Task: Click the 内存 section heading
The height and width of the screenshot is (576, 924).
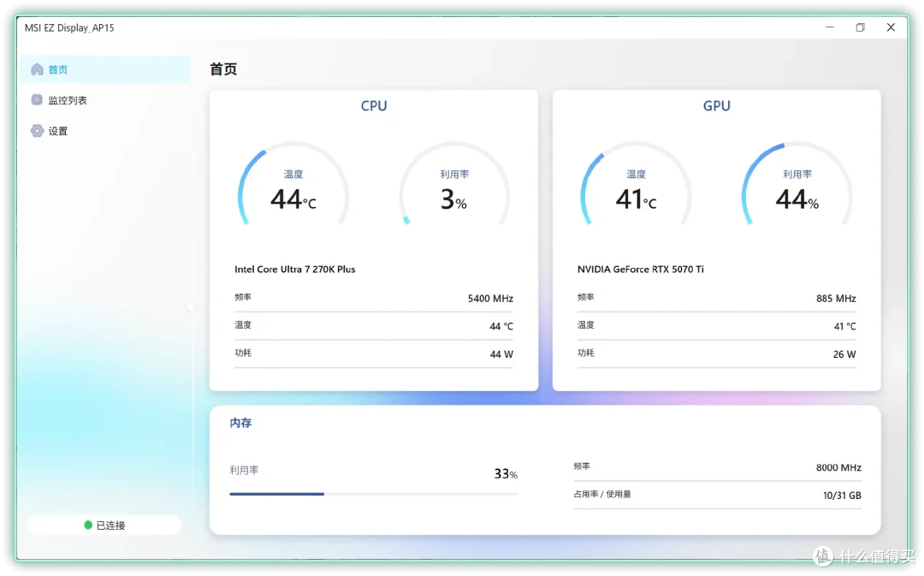Action: pyautogui.click(x=240, y=423)
